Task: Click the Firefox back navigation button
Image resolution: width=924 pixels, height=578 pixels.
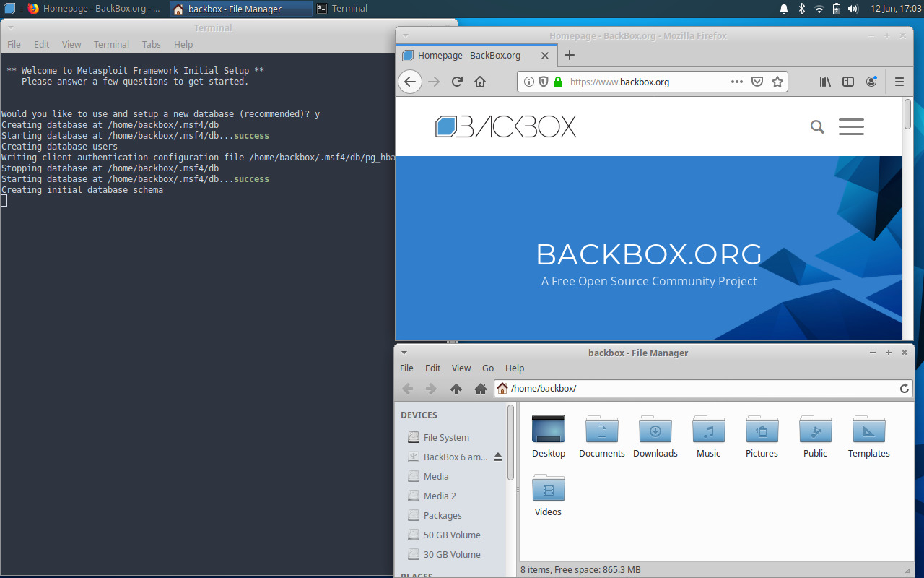Action: click(x=409, y=82)
